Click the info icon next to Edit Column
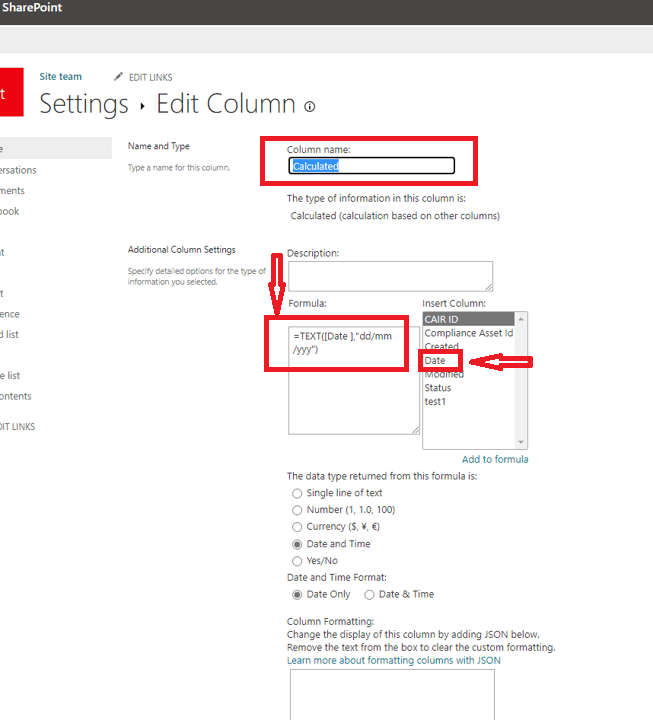This screenshot has height=720, width=653. (x=310, y=107)
